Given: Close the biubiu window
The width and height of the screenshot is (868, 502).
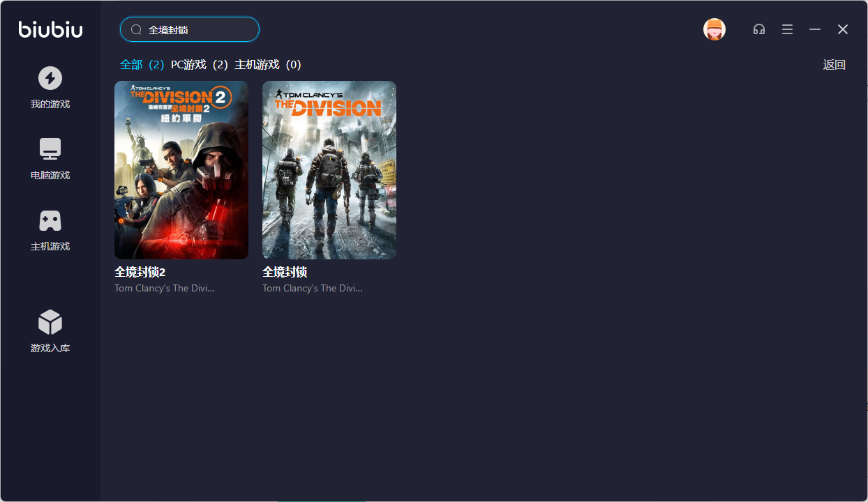Looking at the screenshot, I should click(x=843, y=29).
